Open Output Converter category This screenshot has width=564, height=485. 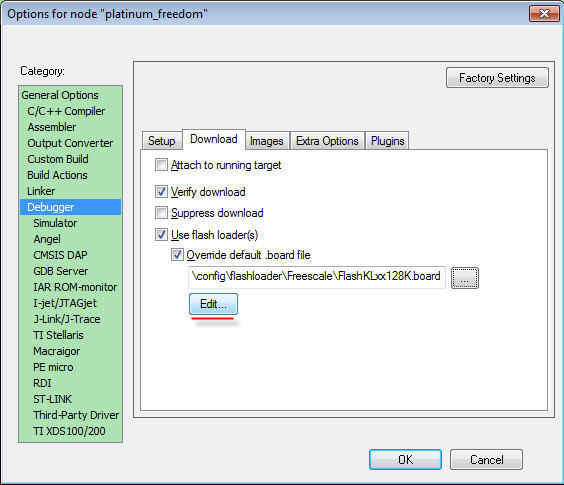(x=70, y=143)
